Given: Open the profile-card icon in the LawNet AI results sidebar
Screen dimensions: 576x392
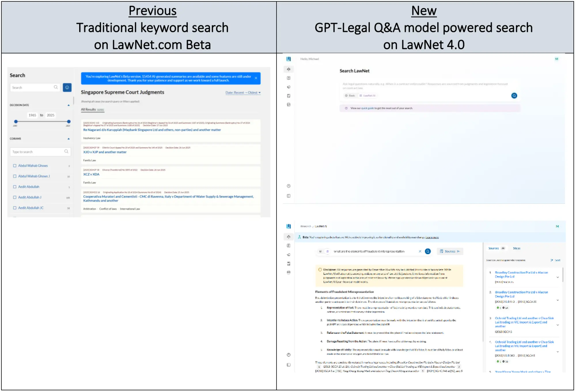Looking at the screenshot, I should point(289,246).
